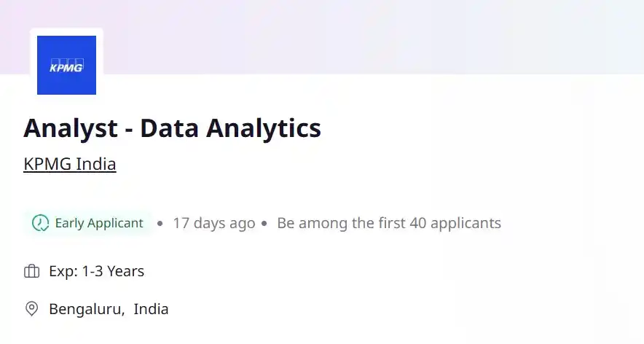Click the dot separator after 17 days ago

[264, 223]
